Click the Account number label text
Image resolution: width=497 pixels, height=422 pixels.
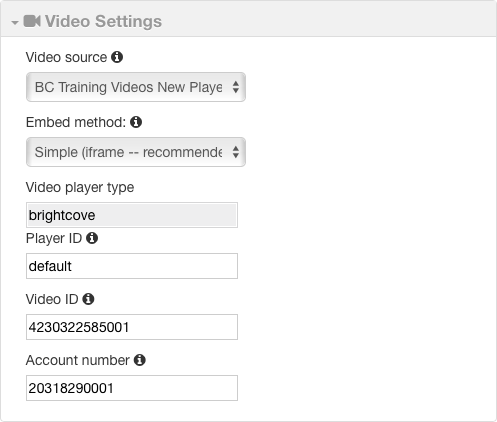pyautogui.click(x=78, y=360)
